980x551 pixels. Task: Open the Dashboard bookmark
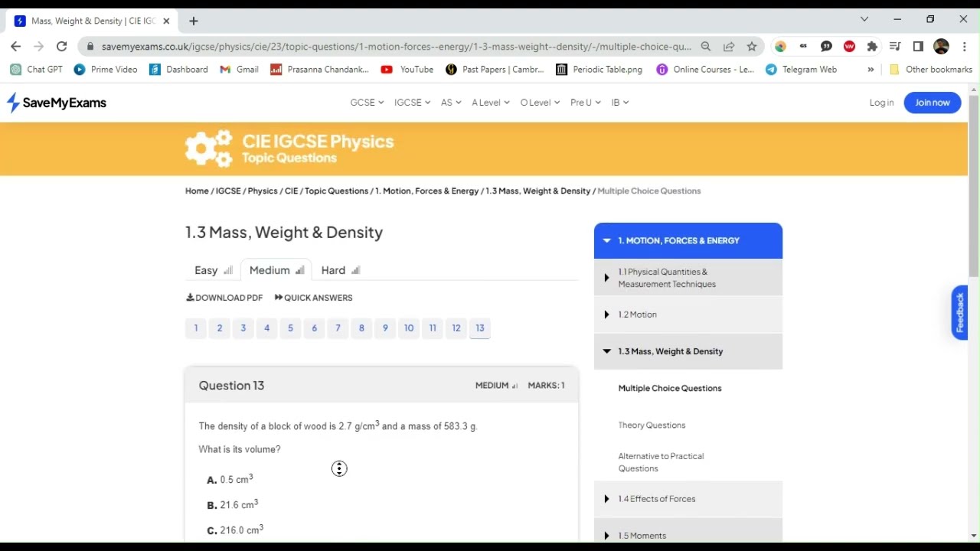point(178,70)
